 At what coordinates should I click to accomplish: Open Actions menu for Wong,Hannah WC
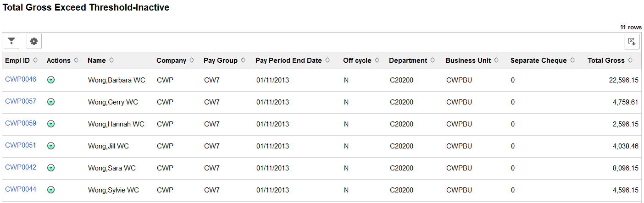click(51, 124)
